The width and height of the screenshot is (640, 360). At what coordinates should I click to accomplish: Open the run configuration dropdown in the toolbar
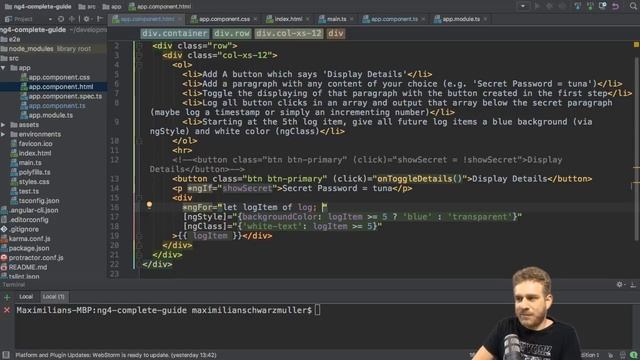[522, 6]
